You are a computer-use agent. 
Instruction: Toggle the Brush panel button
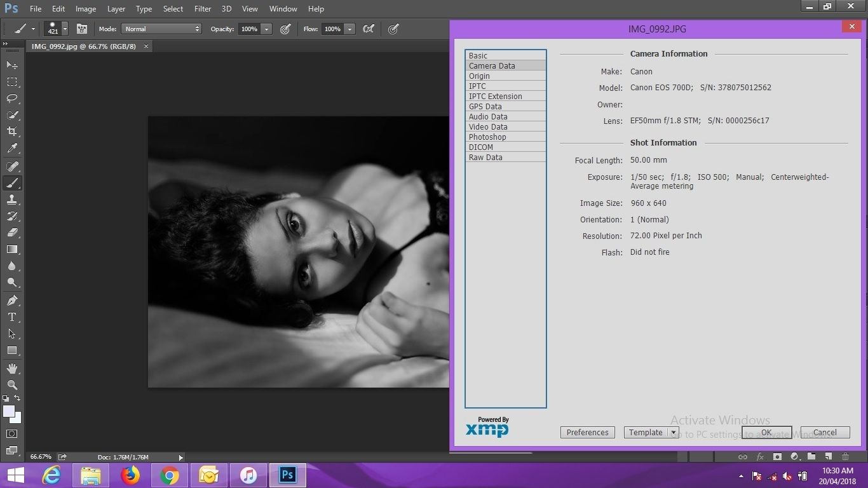tap(82, 29)
